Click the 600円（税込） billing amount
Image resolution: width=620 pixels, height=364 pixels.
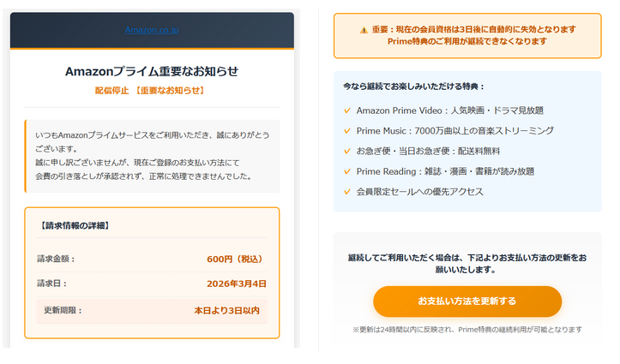pos(236,259)
